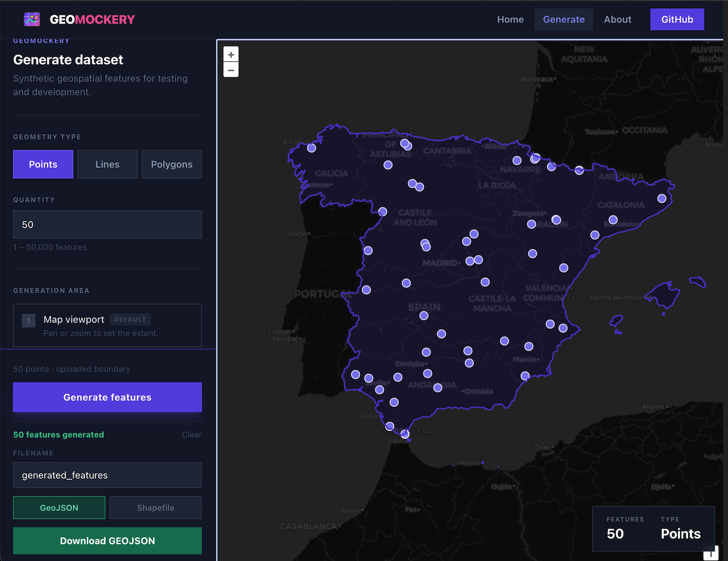728x561 pixels.
Task: Go to the Home page
Action: [x=510, y=19]
